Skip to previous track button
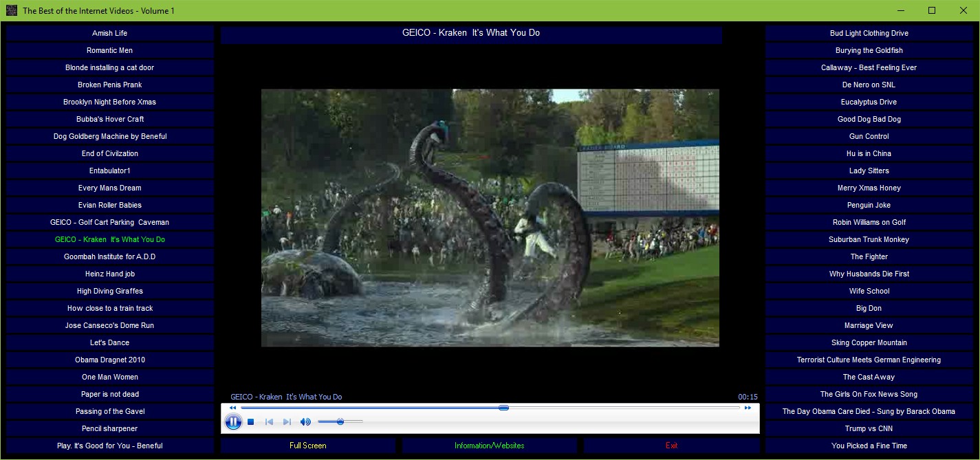980x460 pixels. [270, 422]
